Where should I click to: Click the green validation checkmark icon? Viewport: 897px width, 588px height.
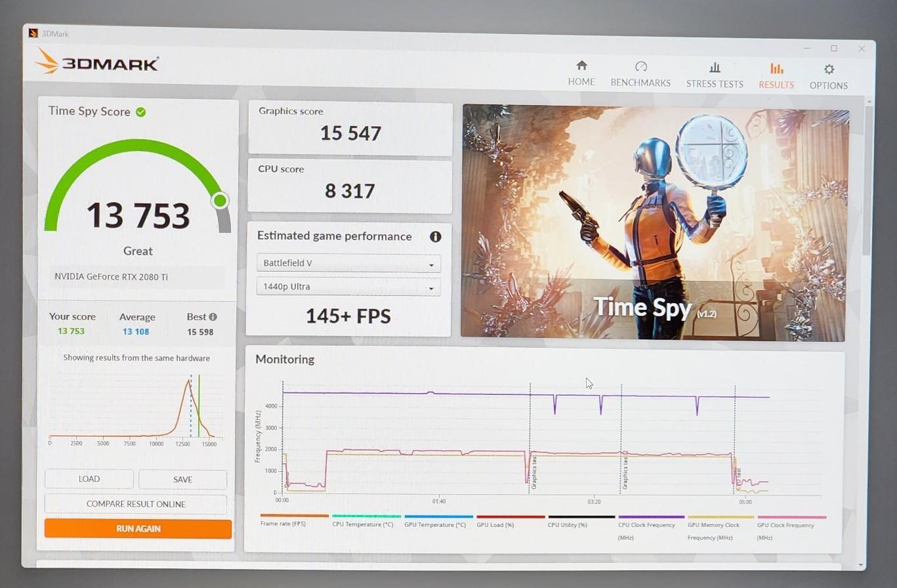(140, 112)
